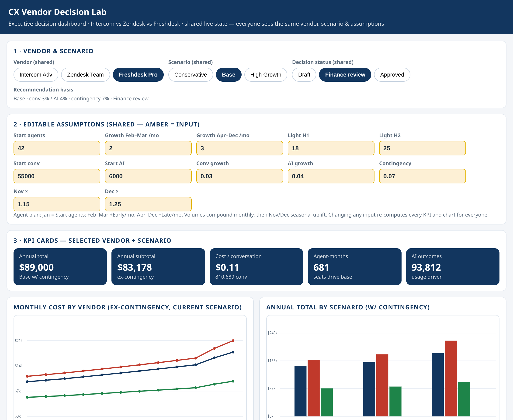Click the red line's final data point
The image size is (513, 420).
click(x=233, y=341)
